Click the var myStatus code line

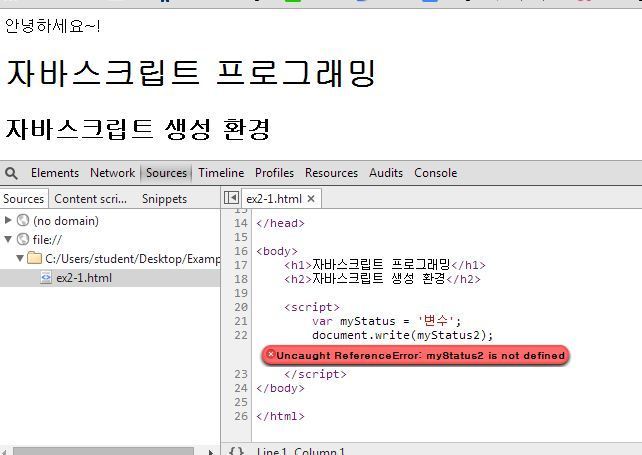click(387, 321)
